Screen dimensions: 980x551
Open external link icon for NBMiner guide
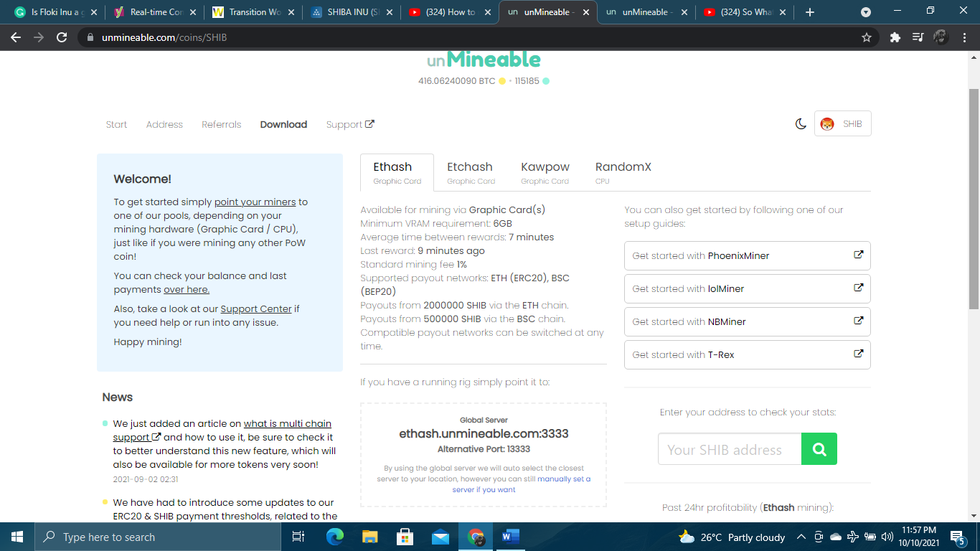click(x=858, y=321)
